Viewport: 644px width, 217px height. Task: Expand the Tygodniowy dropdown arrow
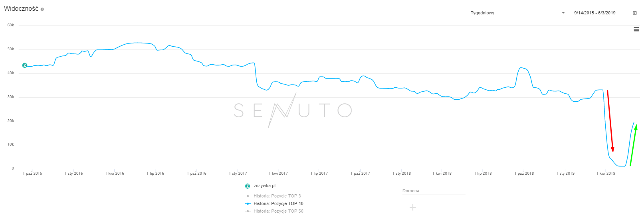tap(563, 13)
